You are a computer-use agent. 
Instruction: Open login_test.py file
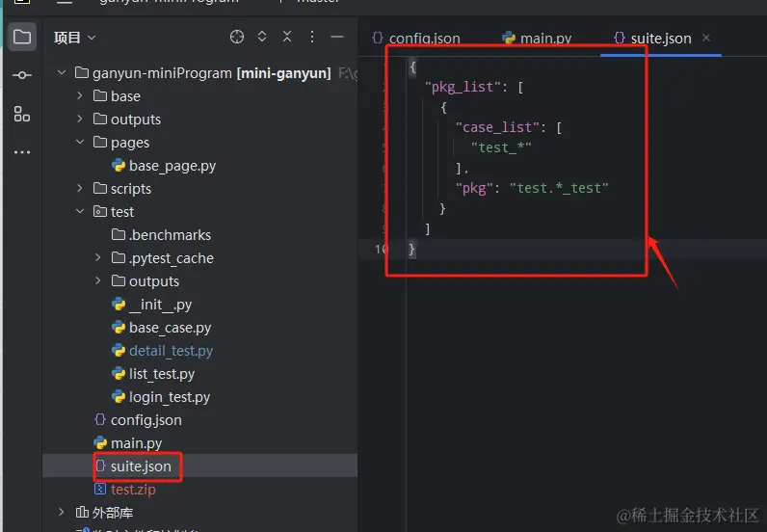tap(161, 397)
